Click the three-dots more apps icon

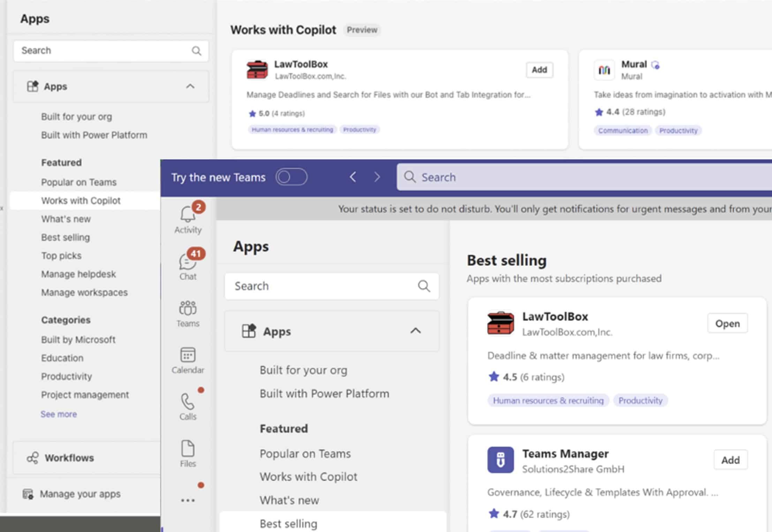pos(188,500)
